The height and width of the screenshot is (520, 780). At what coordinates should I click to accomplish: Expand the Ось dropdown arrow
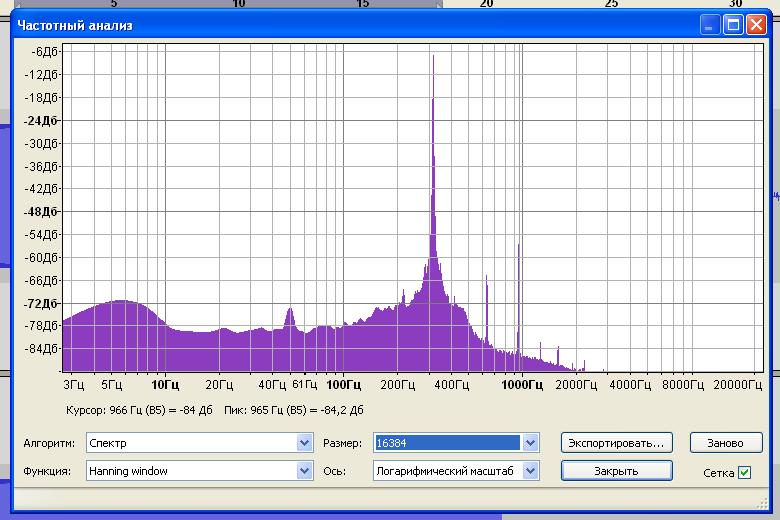coord(531,470)
